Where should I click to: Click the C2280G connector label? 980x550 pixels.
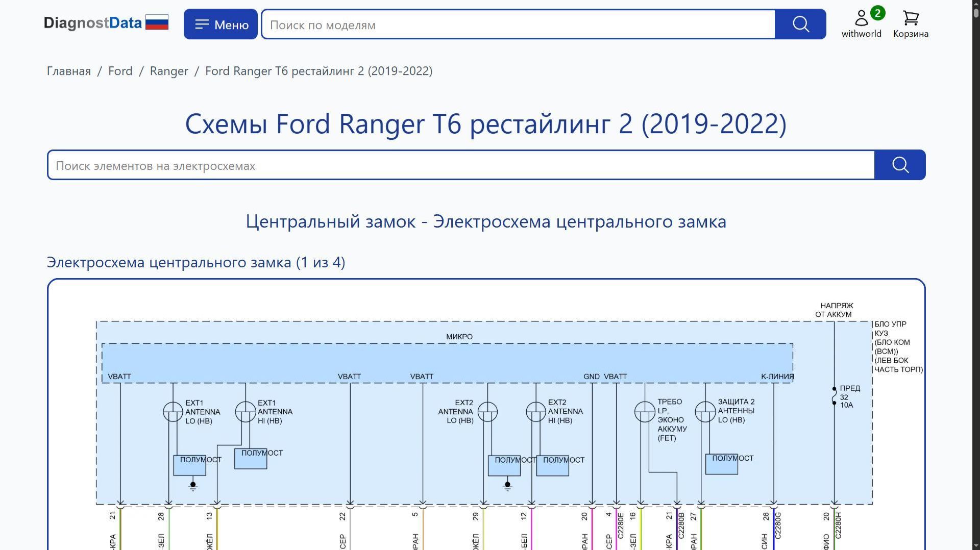[x=778, y=526]
